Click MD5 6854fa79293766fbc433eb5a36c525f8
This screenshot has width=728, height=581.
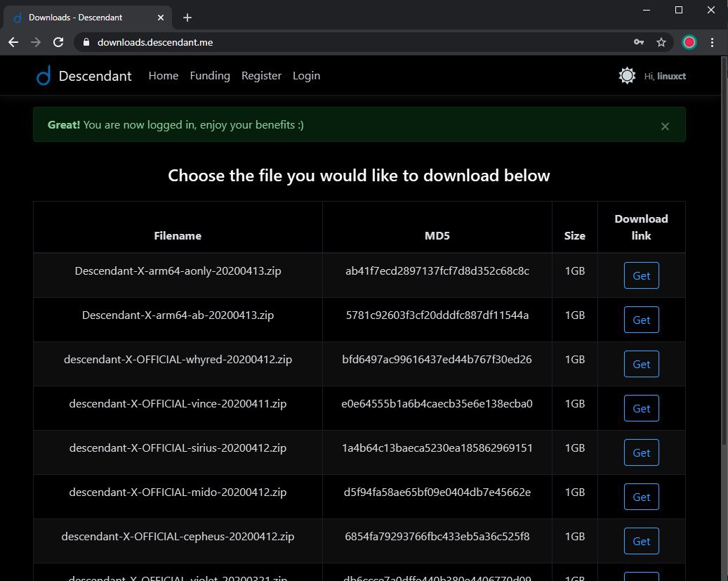coord(437,536)
